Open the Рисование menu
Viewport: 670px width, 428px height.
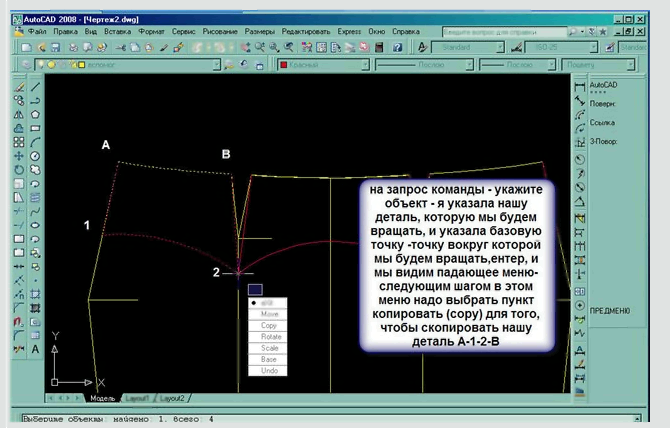coord(220,32)
